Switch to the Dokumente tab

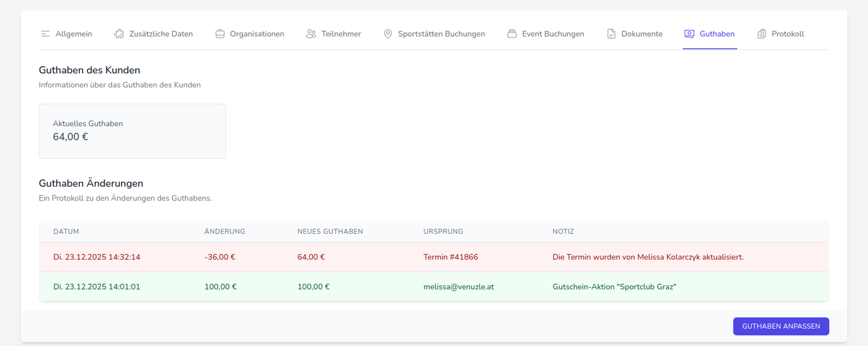(x=634, y=33)
